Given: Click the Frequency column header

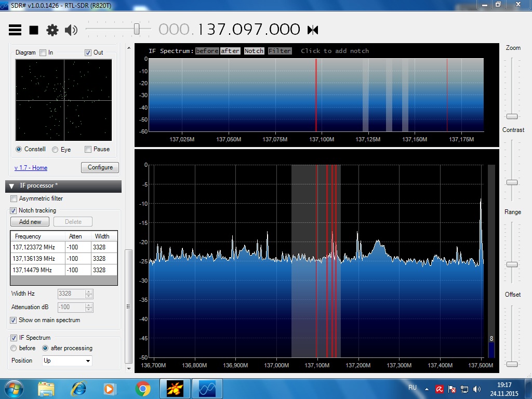Looking at the screenshot, I should coord(38,236).
